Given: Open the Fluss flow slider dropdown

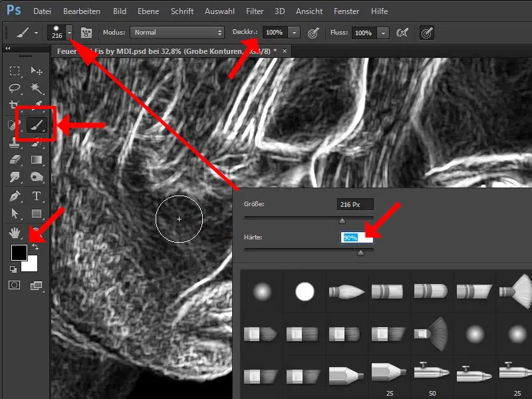Looking at the screenshot, I should 383,33.
